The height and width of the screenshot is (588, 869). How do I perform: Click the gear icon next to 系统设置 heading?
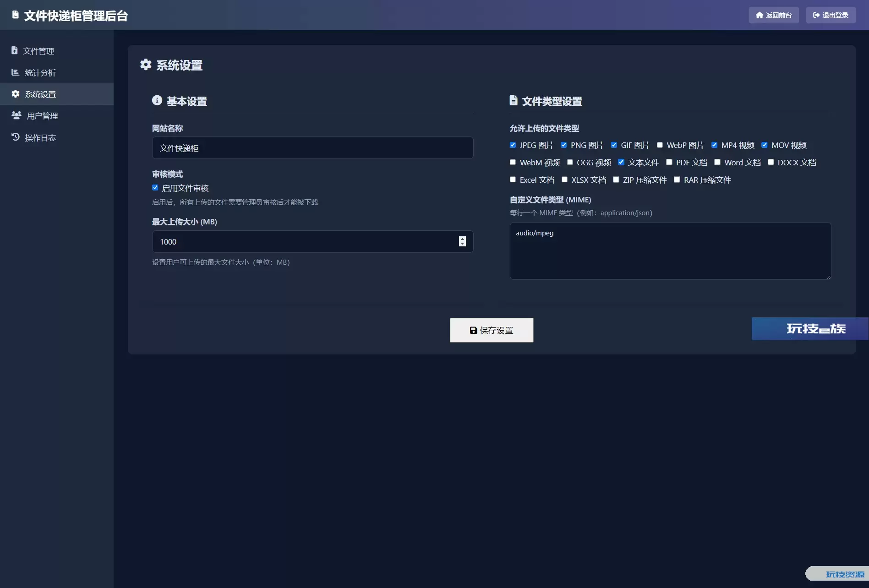point(146,65)
